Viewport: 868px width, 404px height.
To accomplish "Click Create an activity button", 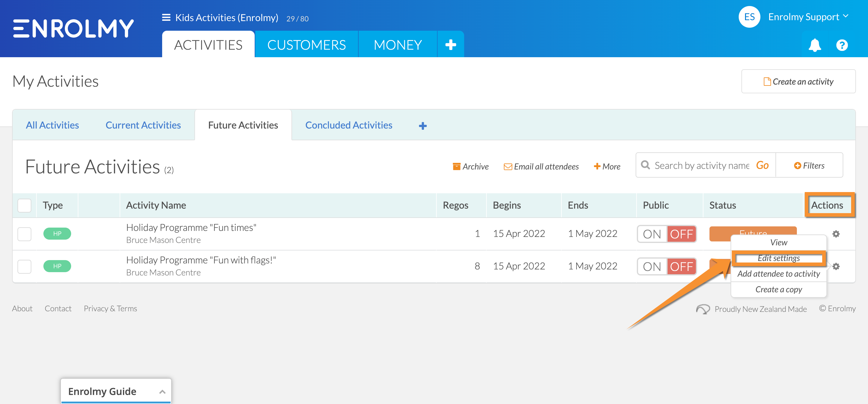I will click(798, 82).
